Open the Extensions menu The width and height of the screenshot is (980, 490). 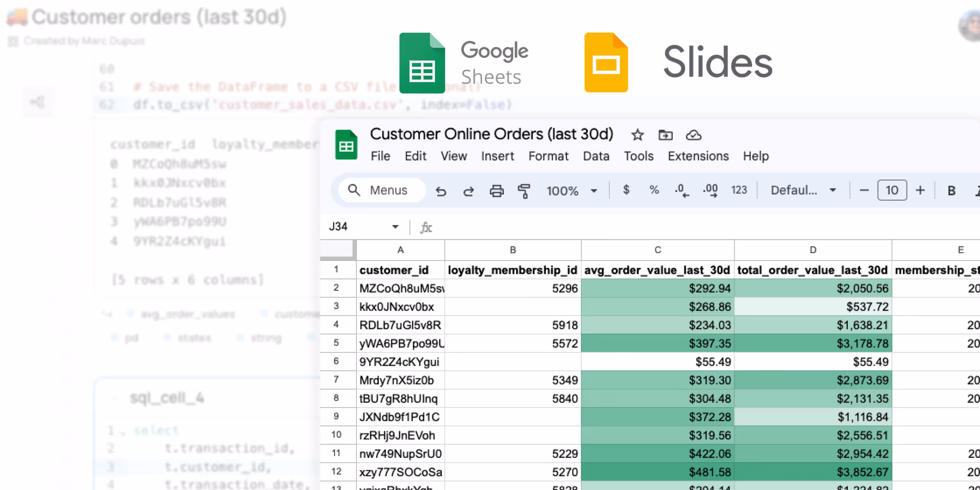pyautogui.click(x=698, y=156)
